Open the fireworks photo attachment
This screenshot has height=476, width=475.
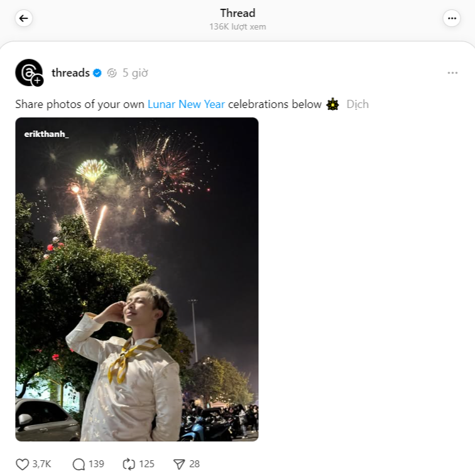(137, 279)
